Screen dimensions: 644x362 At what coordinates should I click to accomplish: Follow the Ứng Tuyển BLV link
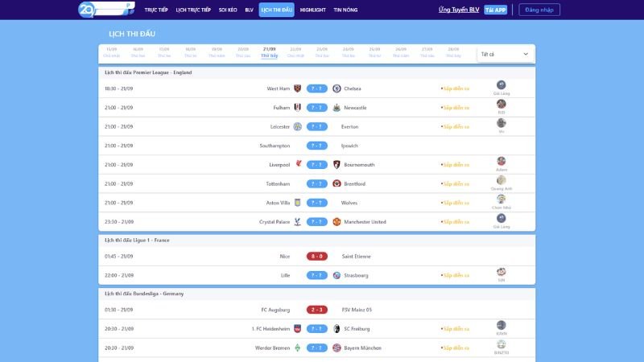point(459,10)
